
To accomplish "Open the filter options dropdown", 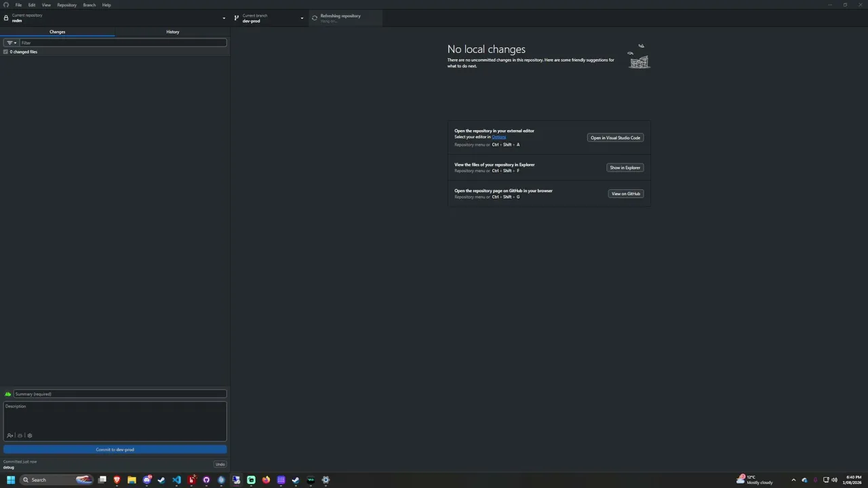I will tap(12, 43).
